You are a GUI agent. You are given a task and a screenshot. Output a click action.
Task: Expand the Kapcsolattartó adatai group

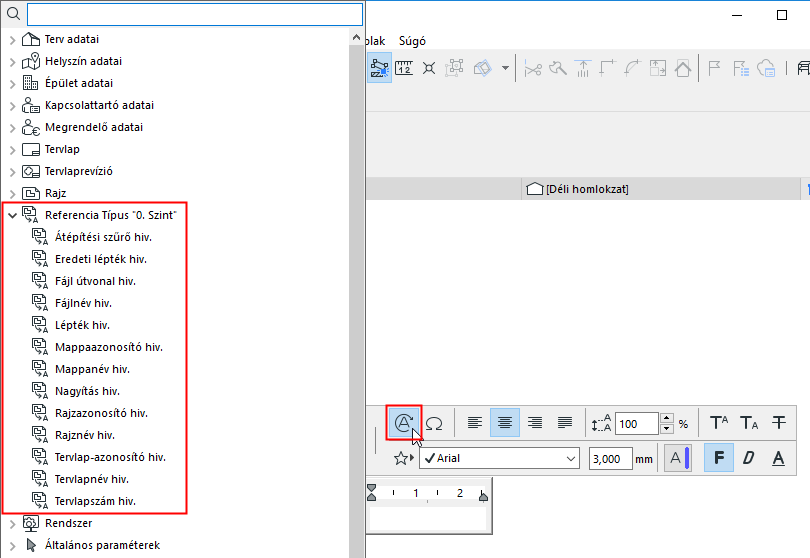click(12, 106)
